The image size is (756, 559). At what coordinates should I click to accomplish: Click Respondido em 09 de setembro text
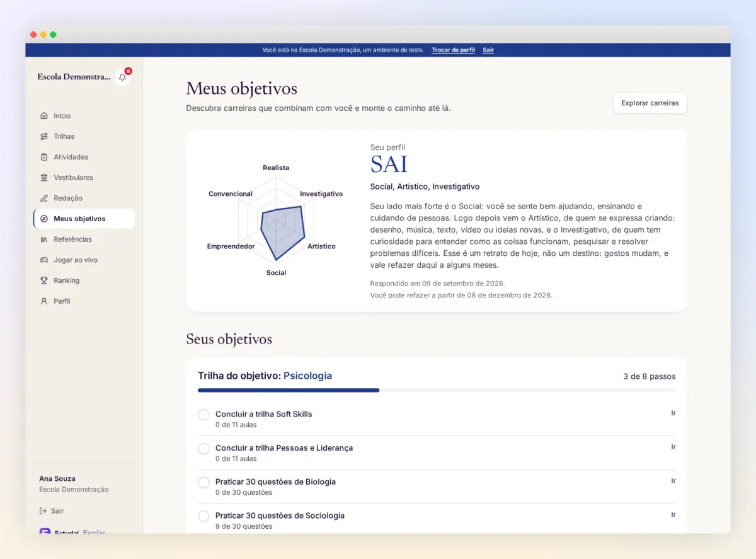pyautogui.click(x=437, y=284)
